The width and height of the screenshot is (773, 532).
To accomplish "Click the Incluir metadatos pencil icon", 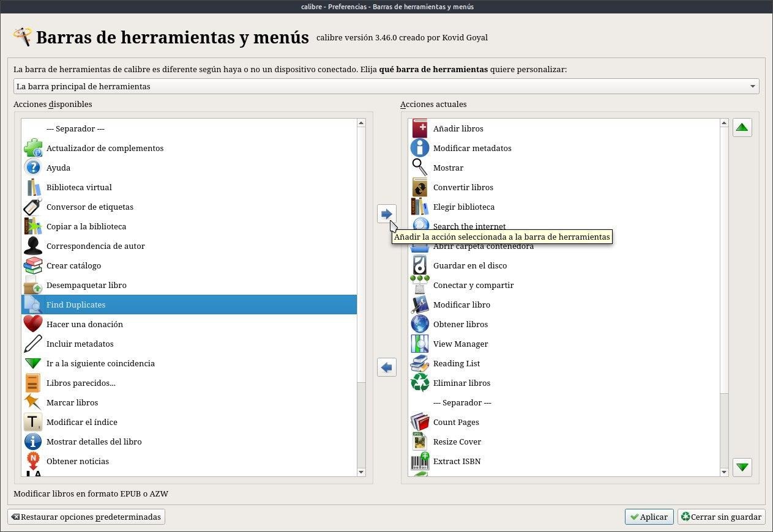I will click(x=33, y=344).
